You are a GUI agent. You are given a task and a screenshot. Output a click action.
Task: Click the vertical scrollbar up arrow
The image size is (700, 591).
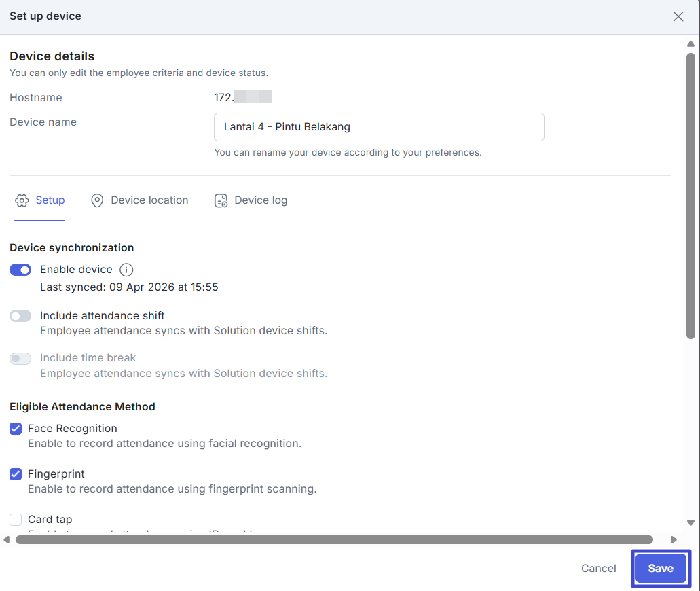click(x=690, y=45)
